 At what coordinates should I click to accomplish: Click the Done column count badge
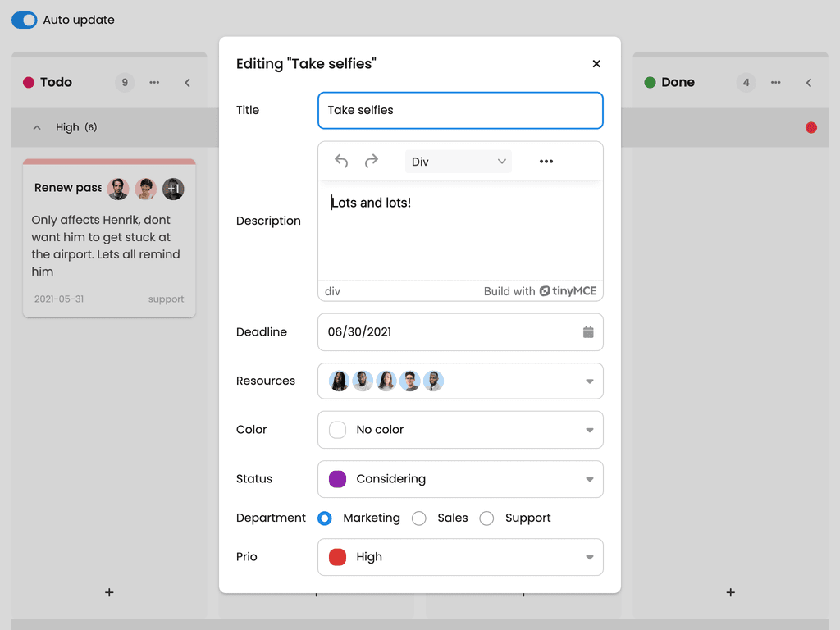tap(746, 83)
